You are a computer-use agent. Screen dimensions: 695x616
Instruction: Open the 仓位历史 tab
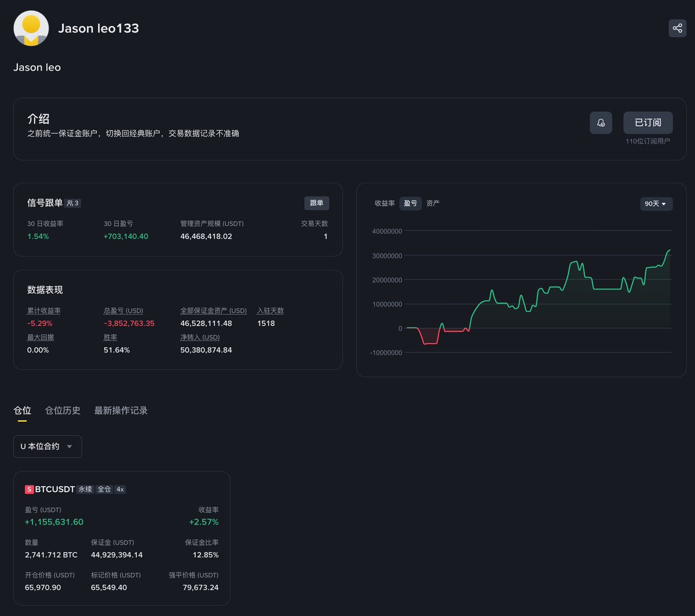(63, 410)
